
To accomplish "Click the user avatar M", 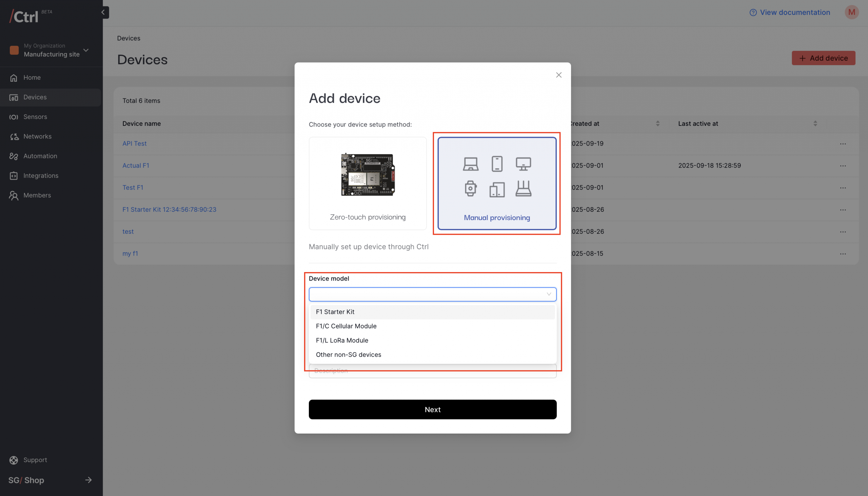I will click(851, 12).
